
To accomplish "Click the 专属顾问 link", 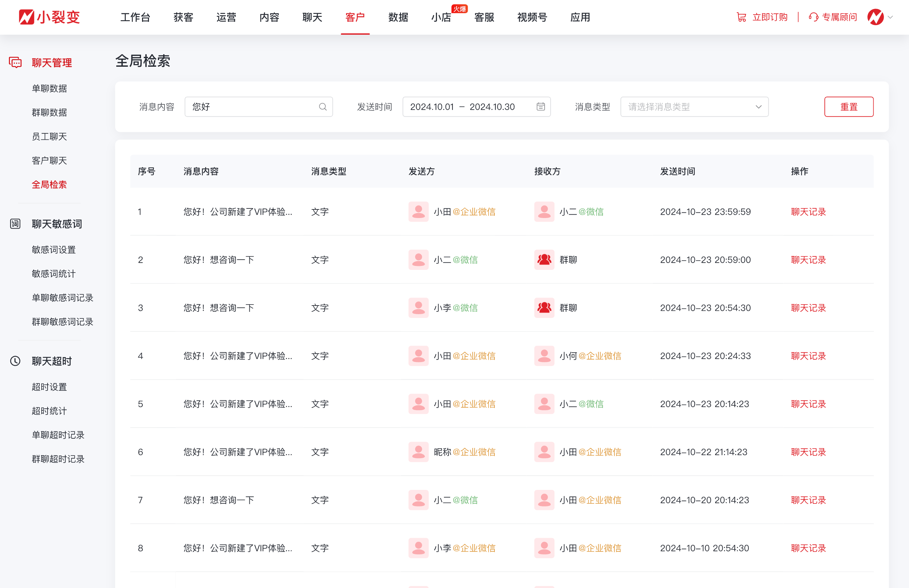I will [x=840, y=17].
